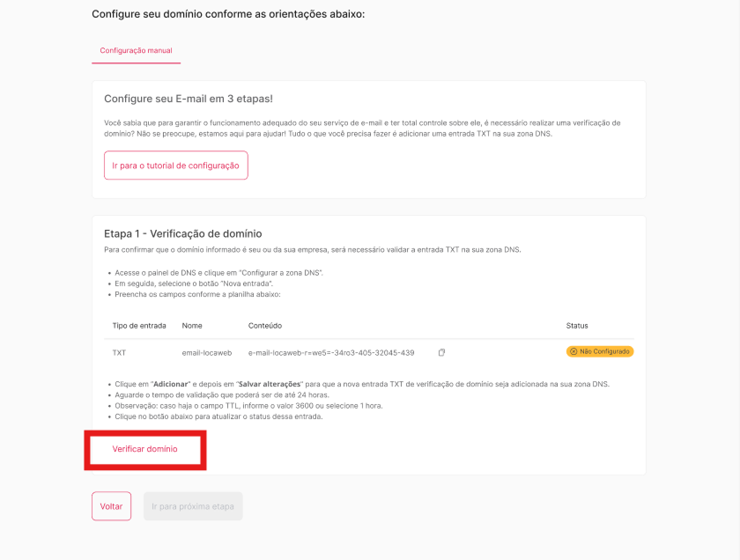Click the email-locaweb name value
The height and width of the screenshot is (560, 740).
tap(205, 352)
